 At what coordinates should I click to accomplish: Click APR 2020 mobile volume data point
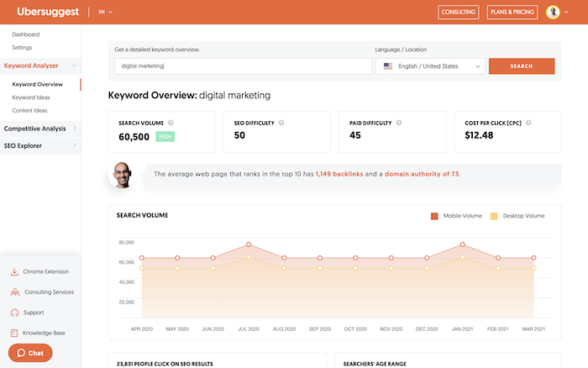(x=142, y=258)
